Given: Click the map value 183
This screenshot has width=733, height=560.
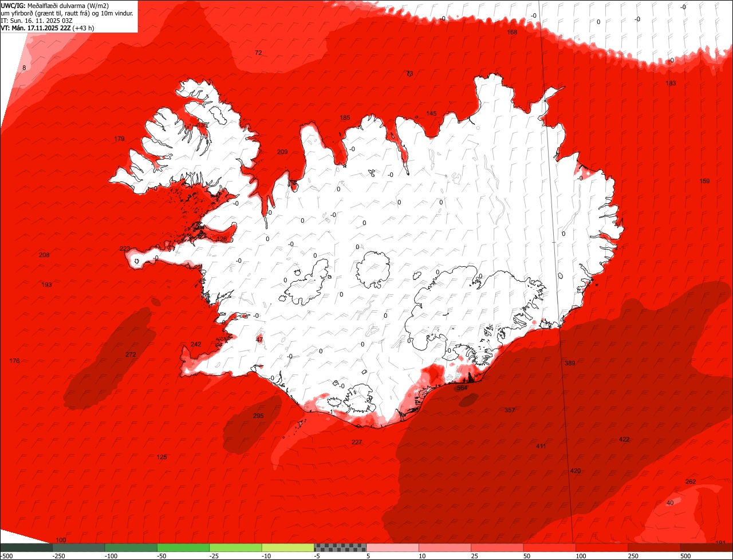Looking at the screenshot, I should pos(671,84).
